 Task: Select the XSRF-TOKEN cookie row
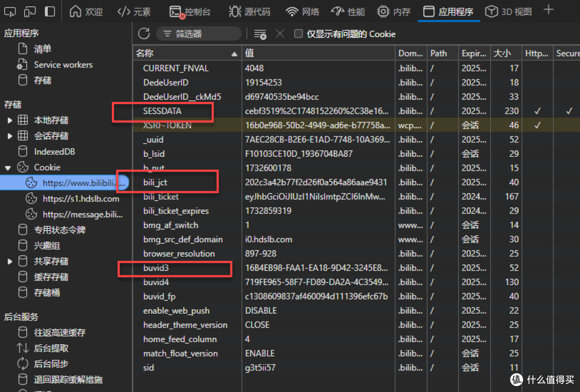(x=357, y=125)
